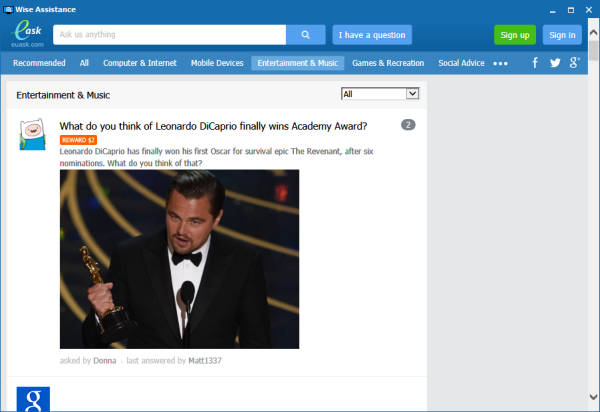The image size is (600, 412).
Task: Open the Twitter bird icon
Action: coord(554,63)
